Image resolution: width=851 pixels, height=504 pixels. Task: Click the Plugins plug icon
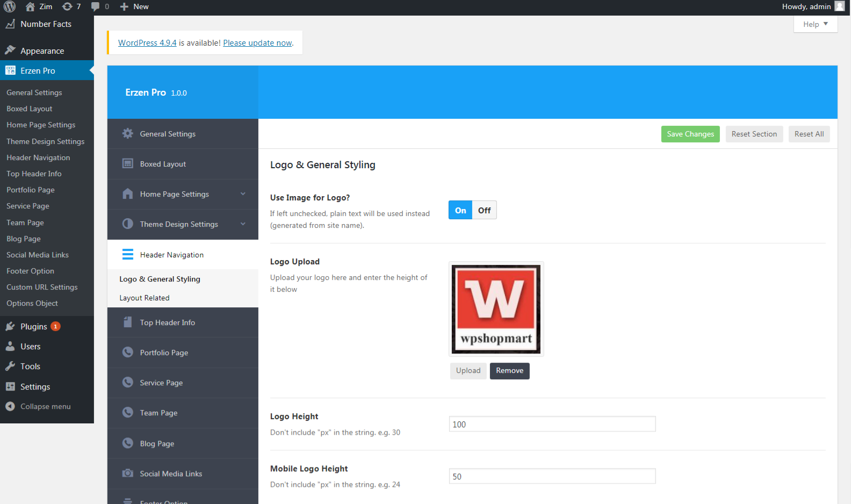[10, 326]
